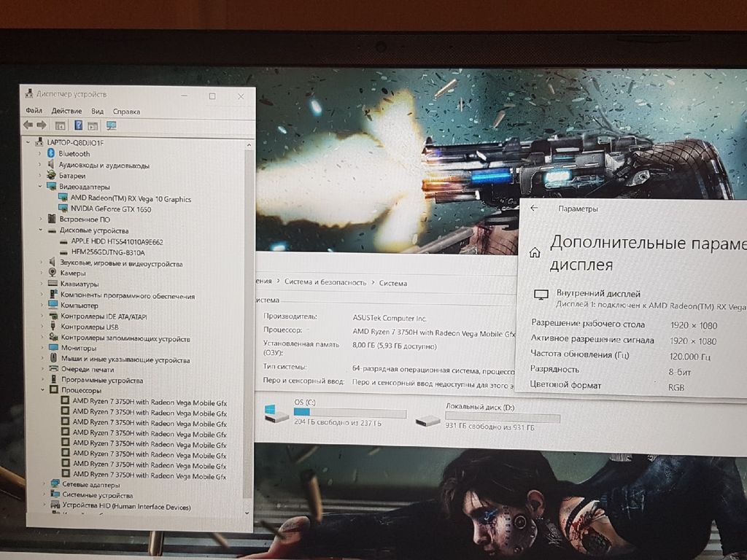The width and height of the screenshot is (747, 560).
Task: Click the Локальный диск (D:) usage bar
Action: click(x=502, y=417)
